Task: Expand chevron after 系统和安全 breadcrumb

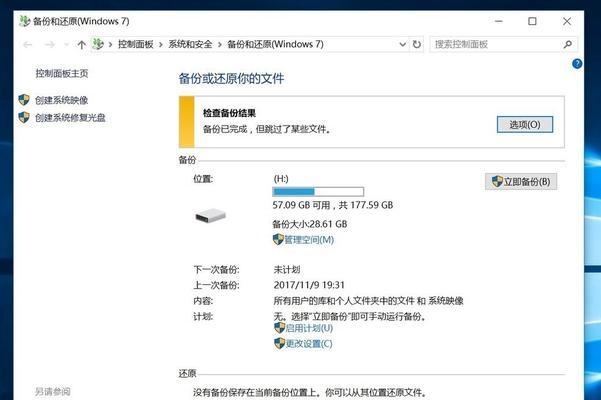Action: (220, 45)
